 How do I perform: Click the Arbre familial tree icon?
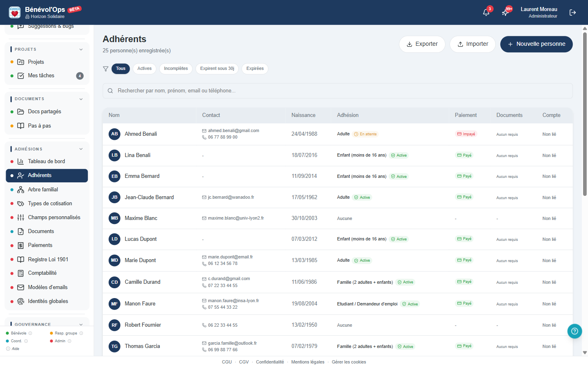pos(21,190)
